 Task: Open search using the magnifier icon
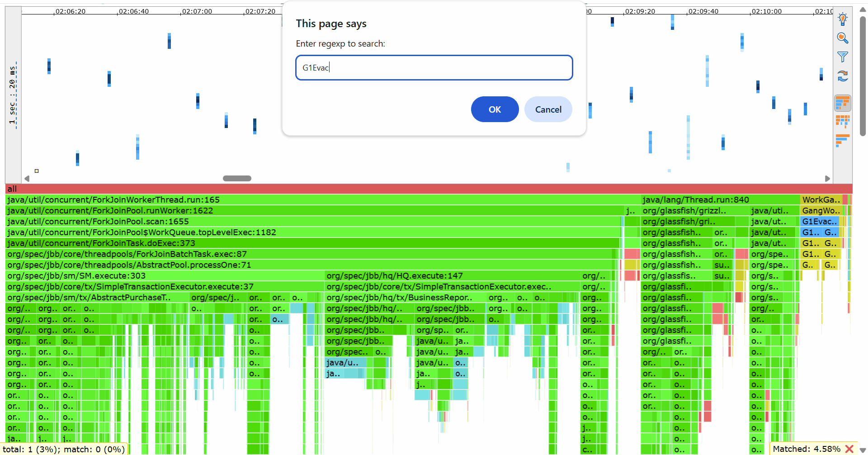(843, 38)
